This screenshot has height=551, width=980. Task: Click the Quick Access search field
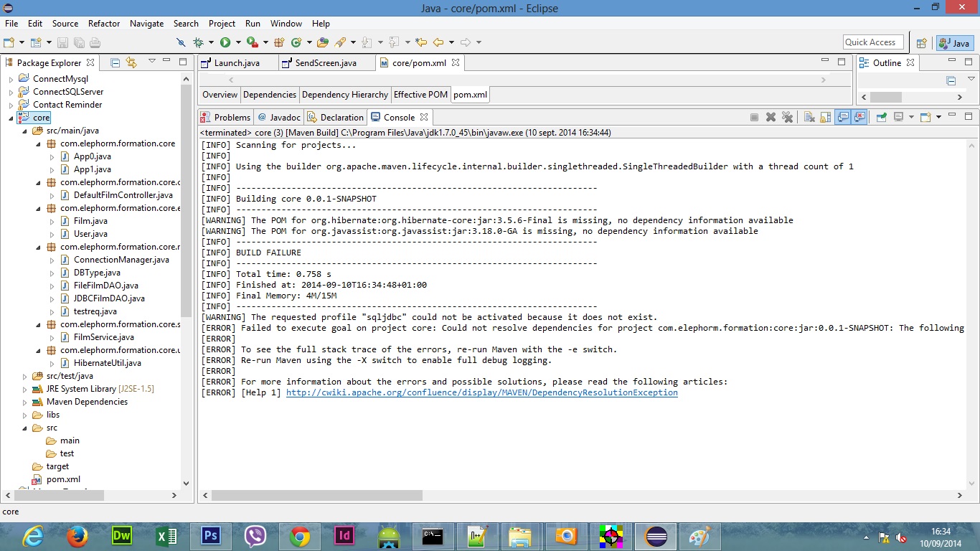(873, 42)
